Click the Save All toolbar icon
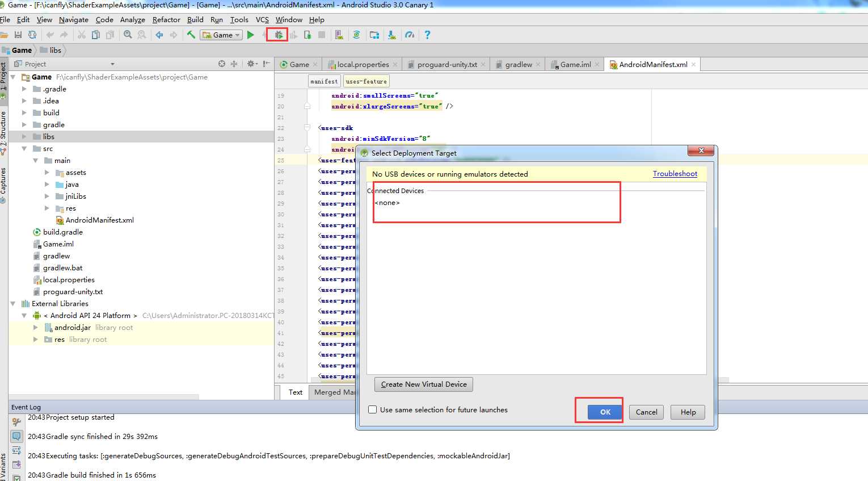 18,35
